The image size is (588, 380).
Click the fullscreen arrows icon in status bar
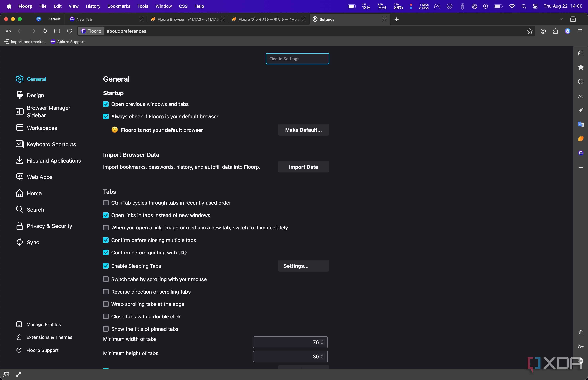(19, 375)
